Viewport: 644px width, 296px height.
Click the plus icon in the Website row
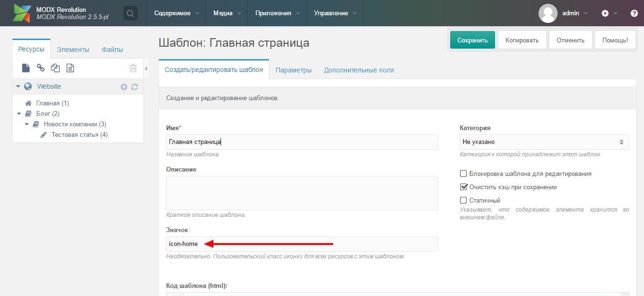click(x=124, y=87)
